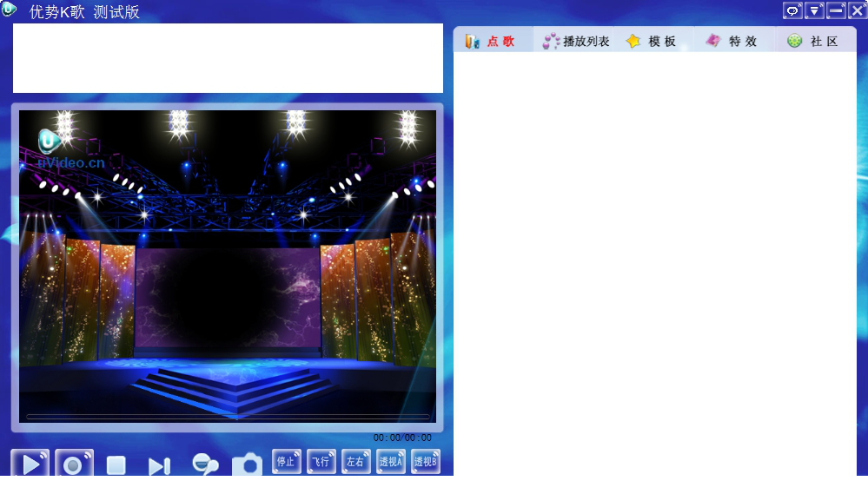
Task: Switch to the 播放列表 tab
Action: click(576, 41)
